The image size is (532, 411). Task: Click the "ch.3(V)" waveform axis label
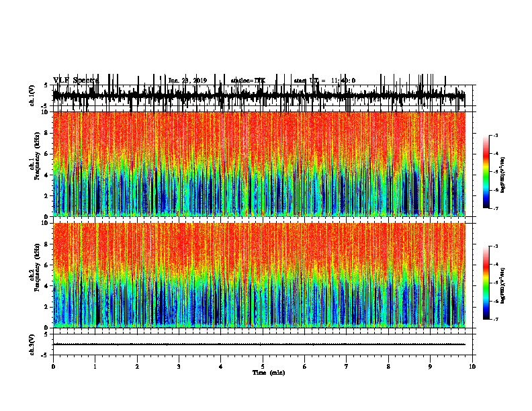coord(32,345)
